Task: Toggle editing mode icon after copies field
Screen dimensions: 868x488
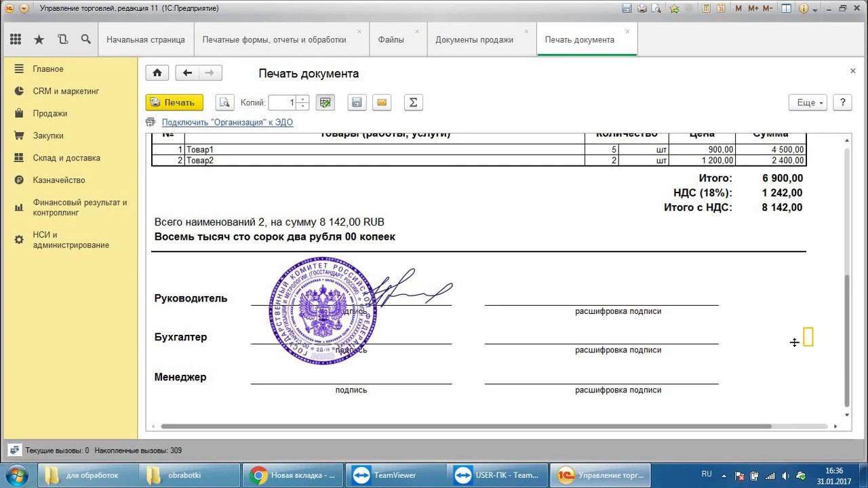Action: pyautogui.click(x=325, y=102)
